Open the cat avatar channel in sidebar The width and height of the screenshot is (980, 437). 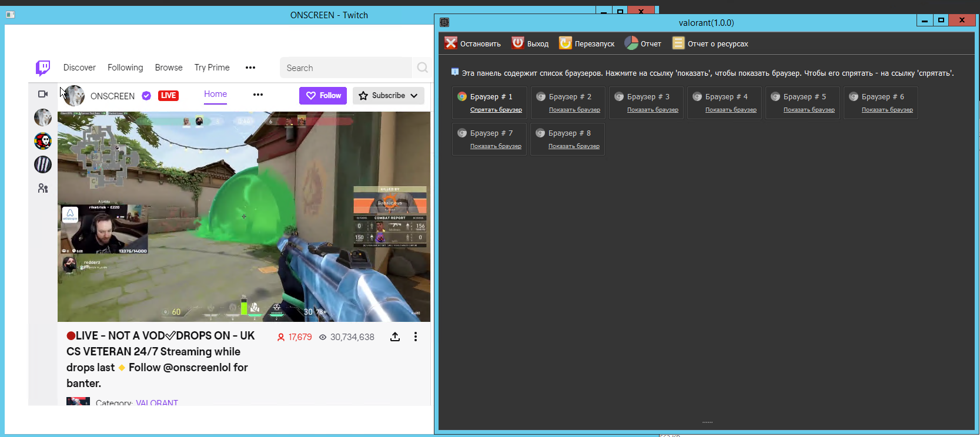click(x=43, y=117)
